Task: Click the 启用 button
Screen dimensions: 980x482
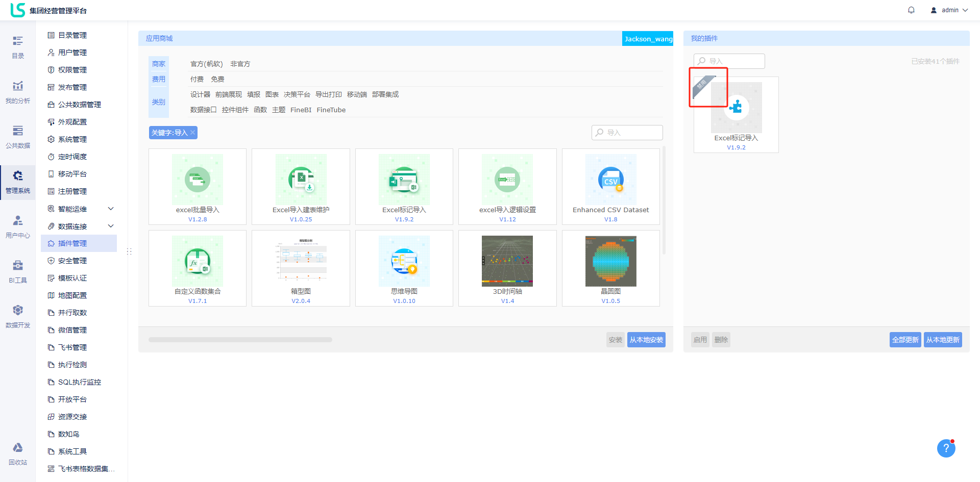Action: coord(700,340)
